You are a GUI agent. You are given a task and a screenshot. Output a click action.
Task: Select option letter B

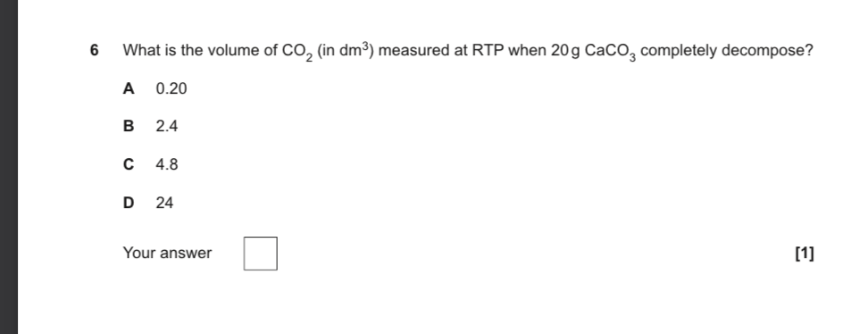[129, 126]
